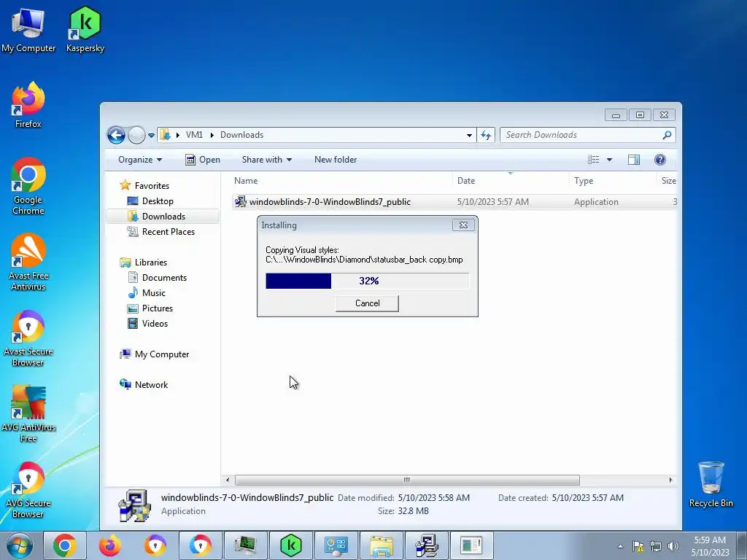747x560 pixels.
Task: Select Recent Places in navigation pane
Action: tap(169, 231)
